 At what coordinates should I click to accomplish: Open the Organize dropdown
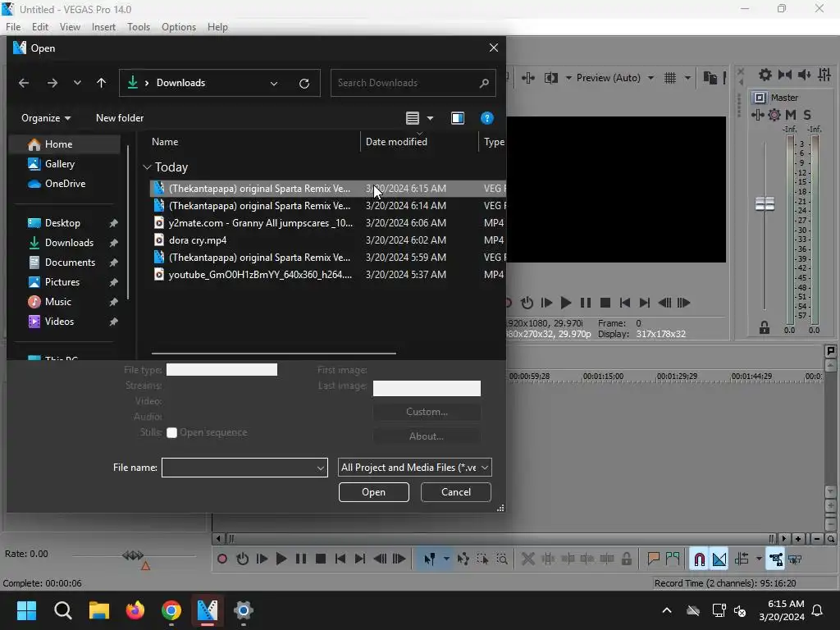(46, 118)
